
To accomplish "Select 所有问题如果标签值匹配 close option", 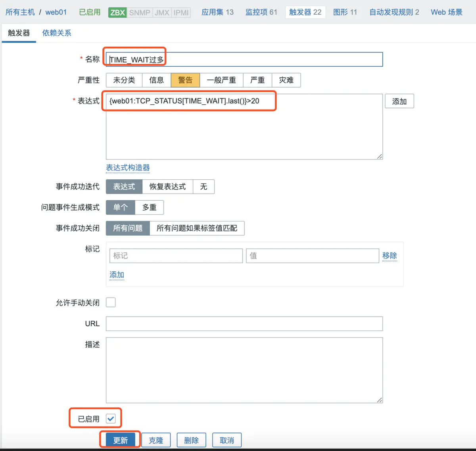I will [x=197, y=228].
